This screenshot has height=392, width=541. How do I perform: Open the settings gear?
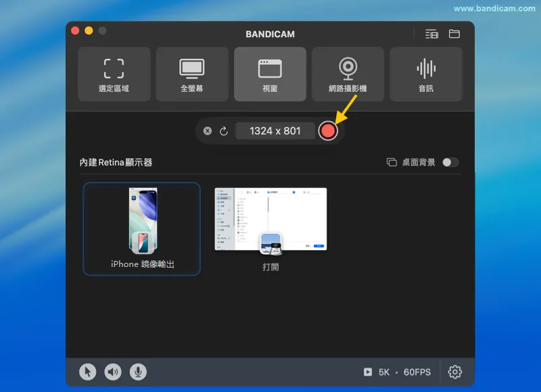click(454, 372)
